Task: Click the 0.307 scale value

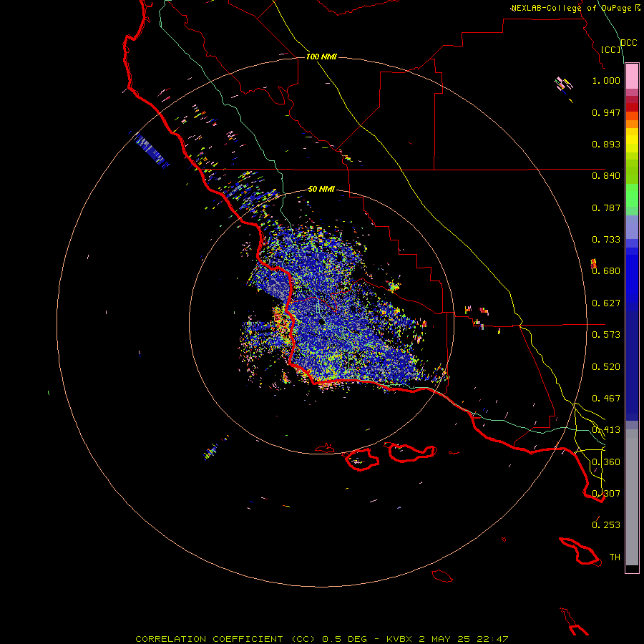Action: pos(606,494)
